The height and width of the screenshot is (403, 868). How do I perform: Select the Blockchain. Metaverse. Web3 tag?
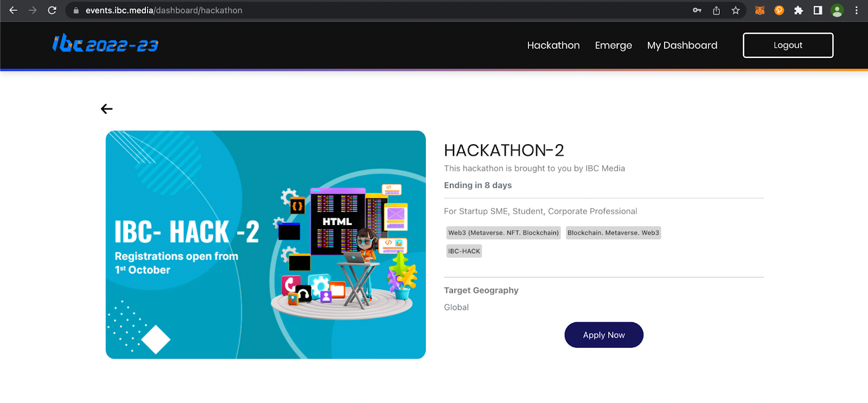coord(613,233)
